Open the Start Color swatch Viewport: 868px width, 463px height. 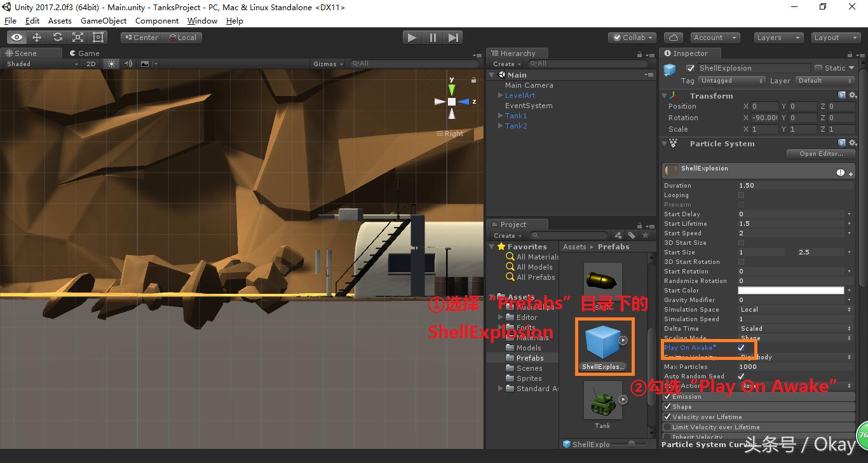click(x=791, y=290)
